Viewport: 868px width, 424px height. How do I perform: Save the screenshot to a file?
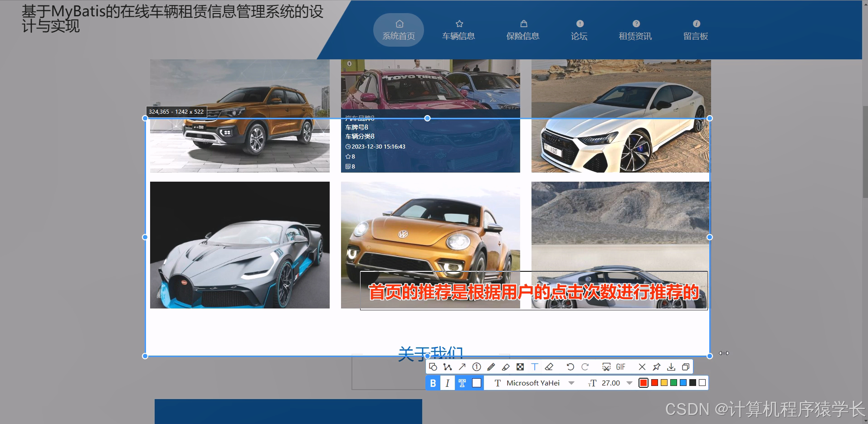tap(671, 367)
